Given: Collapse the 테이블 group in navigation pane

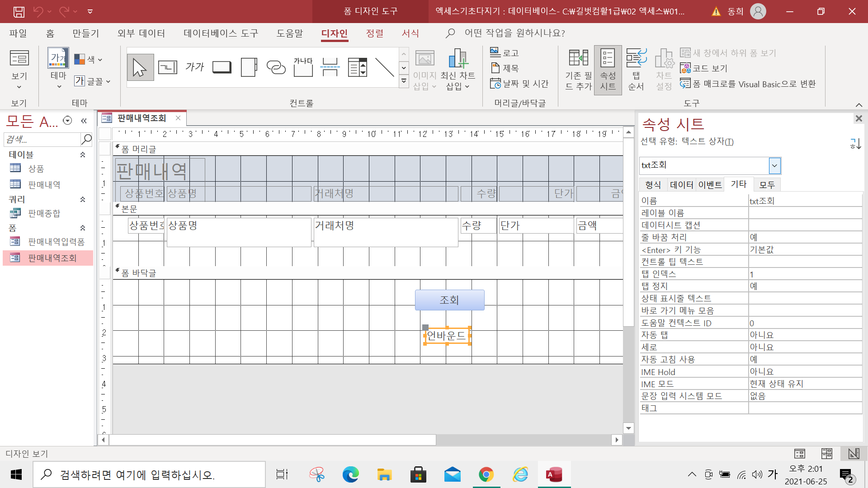Looking at the screenshot, I should 83,155.
